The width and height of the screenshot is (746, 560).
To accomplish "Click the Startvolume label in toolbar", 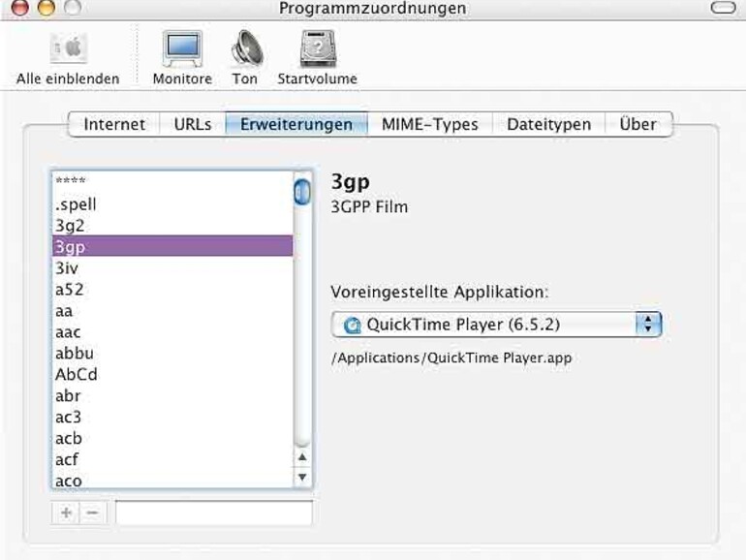I will tap(318, 78).
